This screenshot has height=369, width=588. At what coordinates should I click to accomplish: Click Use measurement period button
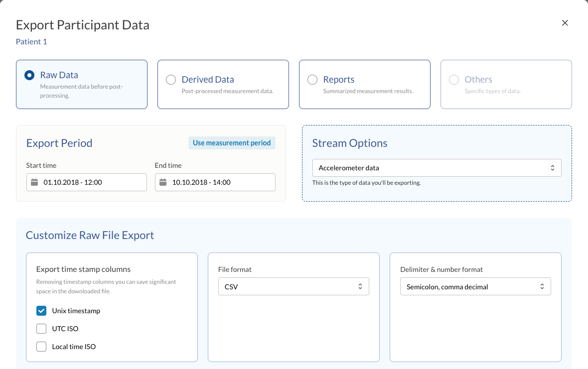pyautogui.click(x=232, y=143)
